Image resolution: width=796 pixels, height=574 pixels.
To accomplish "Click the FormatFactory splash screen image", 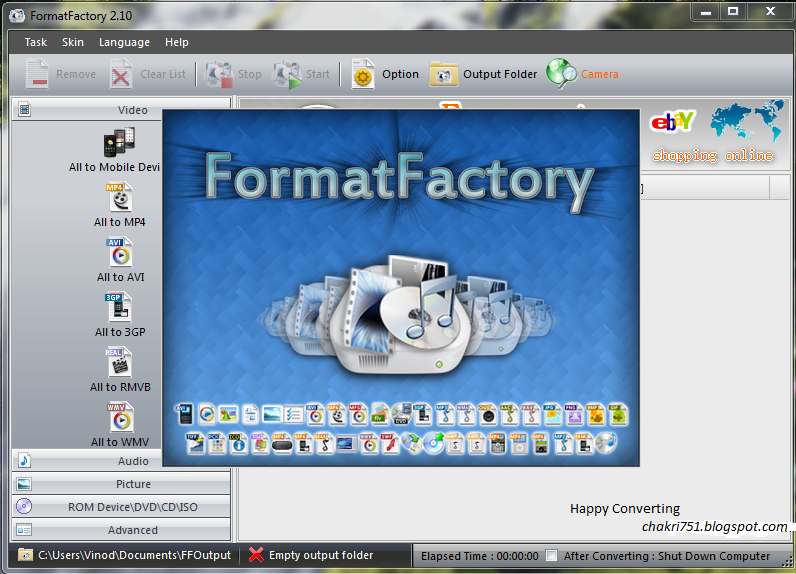I will click(401, 288).
